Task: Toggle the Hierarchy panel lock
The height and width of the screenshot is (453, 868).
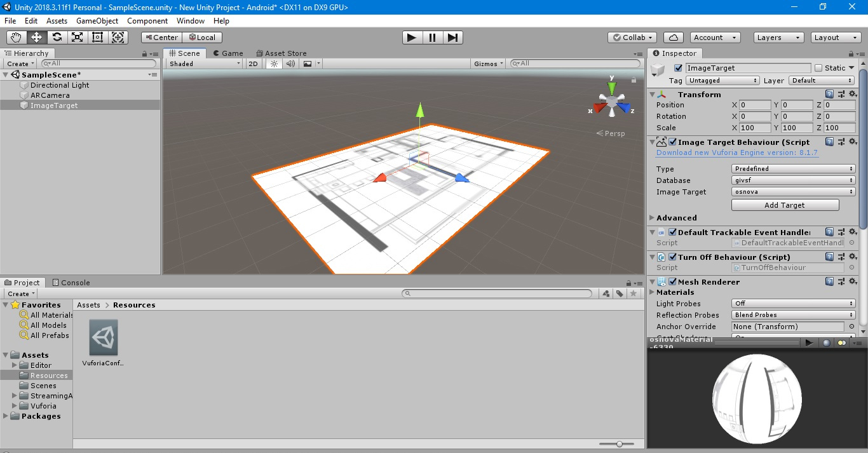Action: pos(146,54)
